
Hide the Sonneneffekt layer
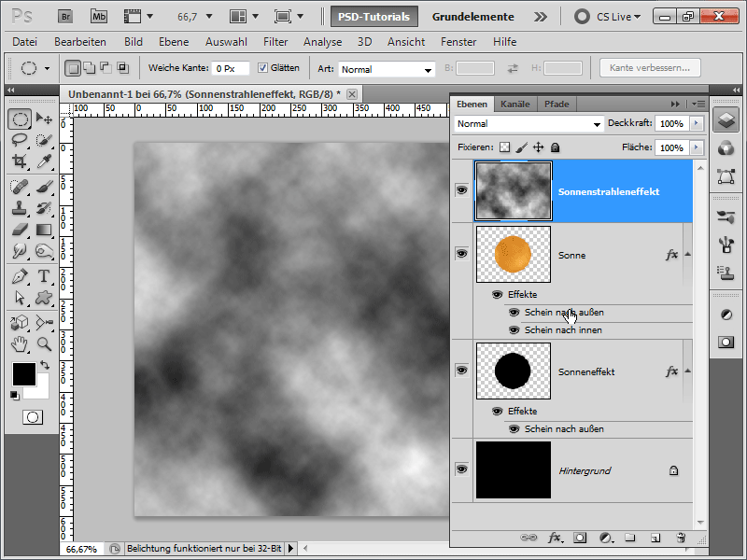pos(461,370)
